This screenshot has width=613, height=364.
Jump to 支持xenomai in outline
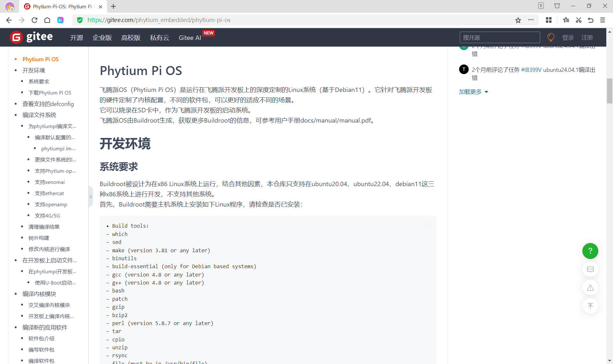click(x=49, y=182)
